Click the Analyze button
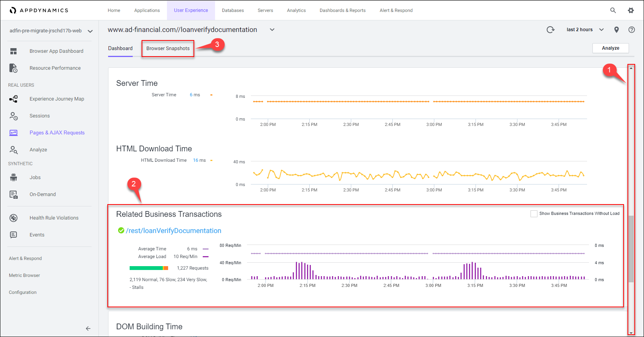Screen dimensions: 644x337 pos(610,48)
